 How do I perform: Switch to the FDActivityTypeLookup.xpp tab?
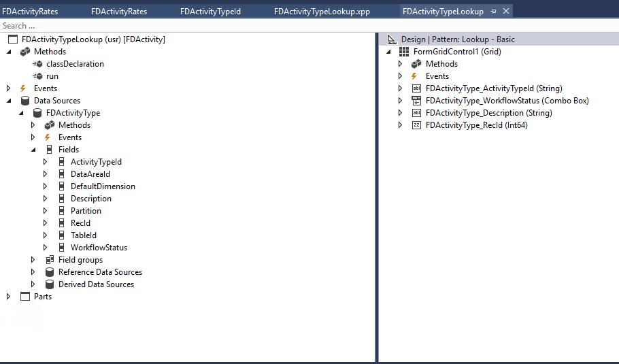(x=322, y=12)
